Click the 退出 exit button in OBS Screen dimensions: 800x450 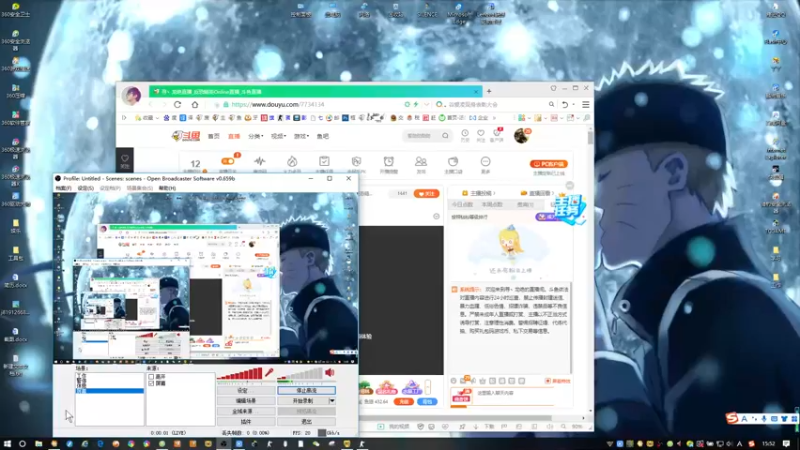tap(306, 422)
